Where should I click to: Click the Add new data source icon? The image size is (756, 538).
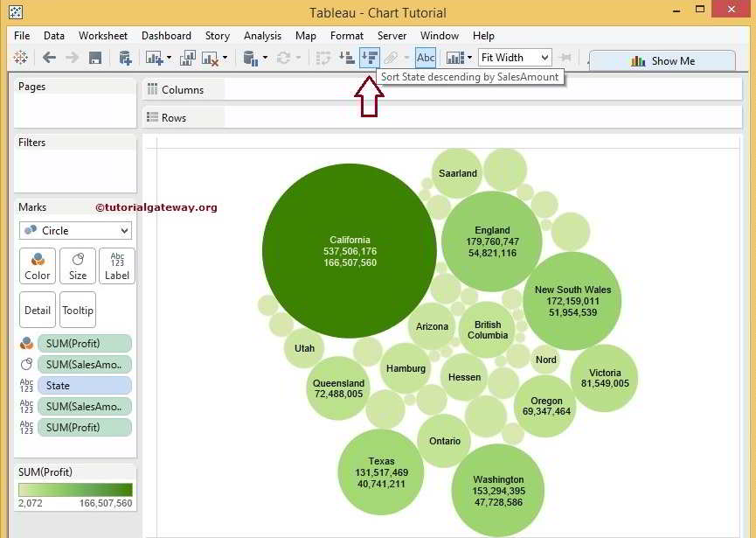click(x=125, y=58)
